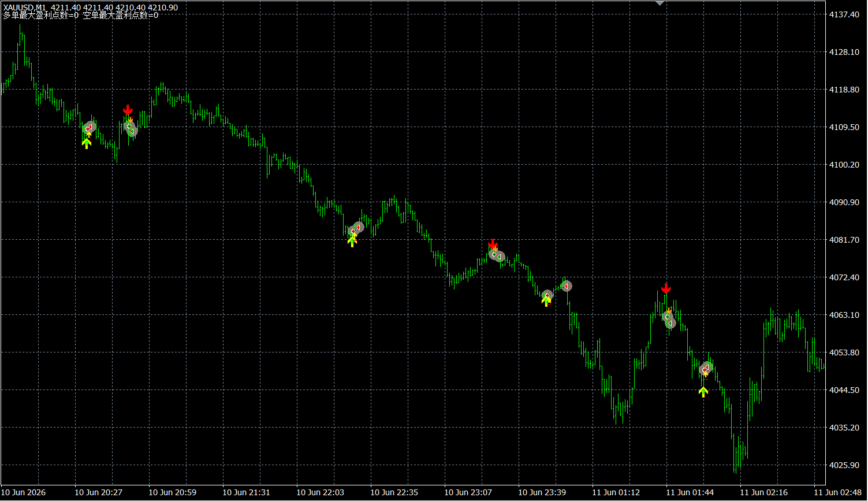This screenshot has height=501, width=868.
Task: Click the 多单最大盈利点数=0 indicator label
Action: [40, 16]
